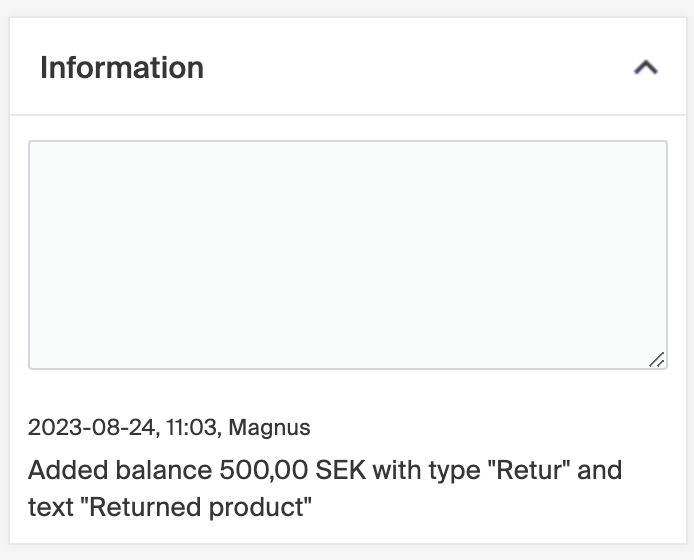Image resolution: width=694 pixels, height=560 pixels.
Task: Click the word "text" starting the last line
Action: pos(49,507)
